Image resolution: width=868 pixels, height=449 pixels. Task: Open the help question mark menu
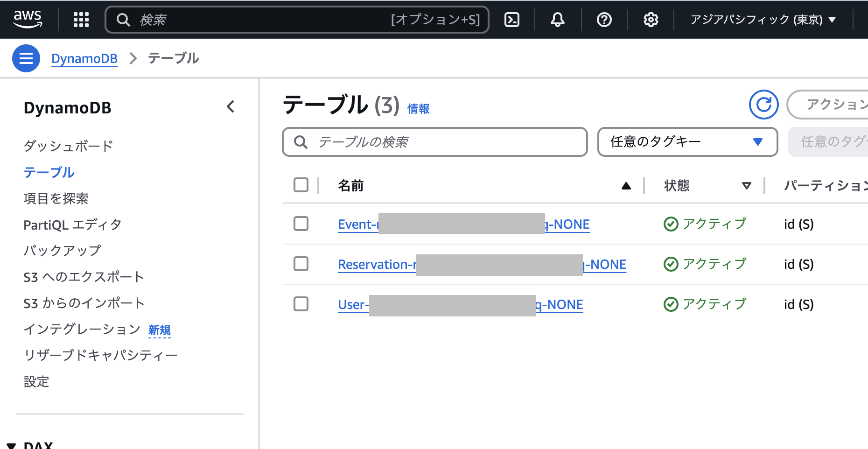point(604,20)
